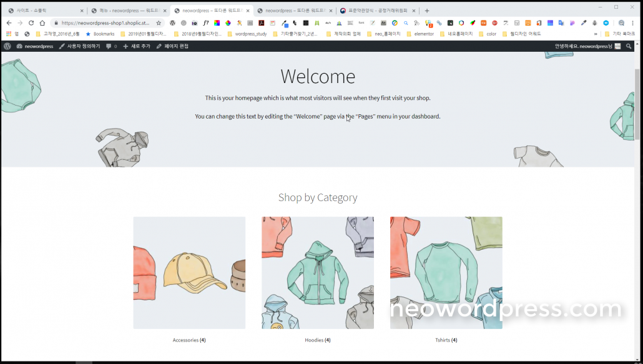
Task: Open Chrome's three-dot menu
Action: (x=633, y=23)
